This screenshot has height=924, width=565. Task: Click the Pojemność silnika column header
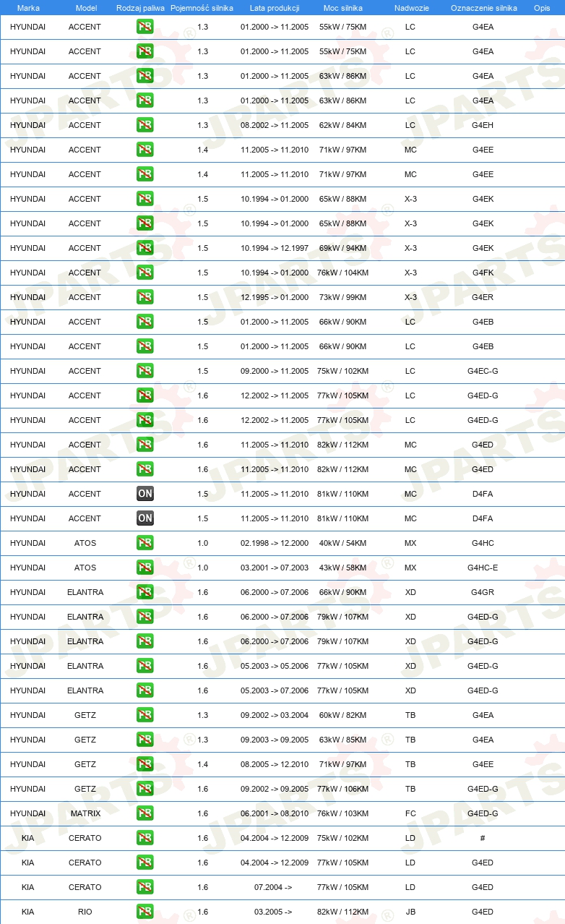point(202,8)
